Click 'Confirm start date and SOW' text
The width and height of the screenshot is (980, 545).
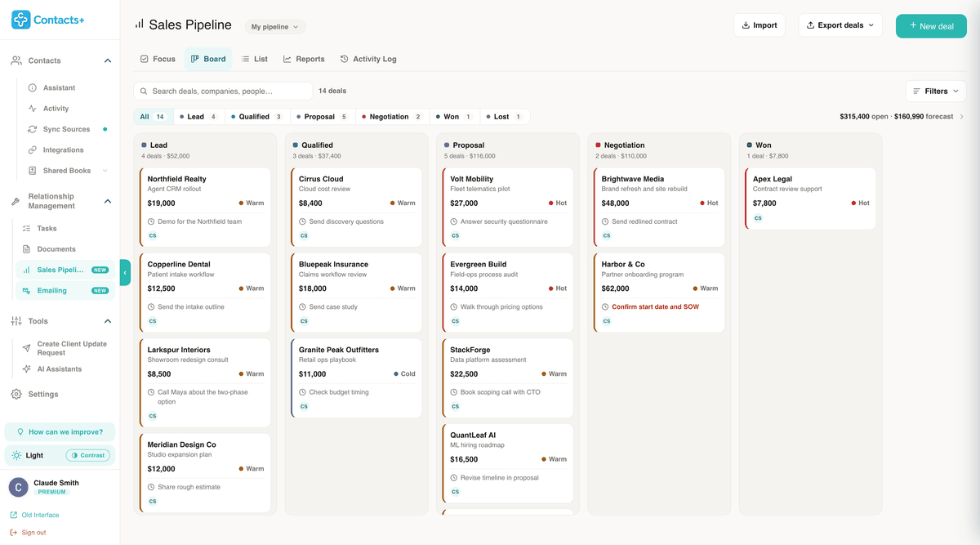(x=655, y=307)
